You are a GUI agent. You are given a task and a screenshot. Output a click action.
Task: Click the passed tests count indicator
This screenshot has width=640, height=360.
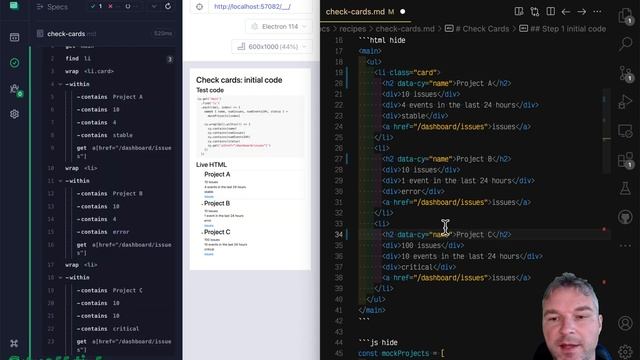pyautogui.click(x=96, y=7)
